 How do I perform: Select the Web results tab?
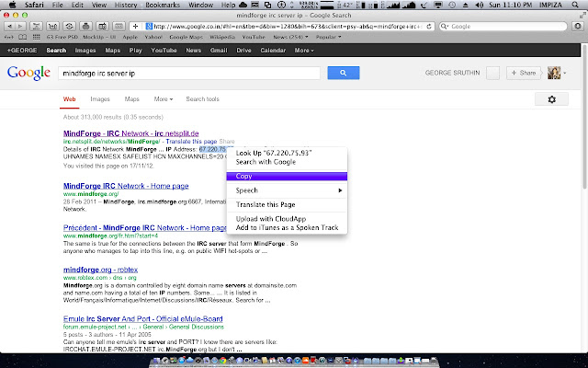tap(70, 99)
